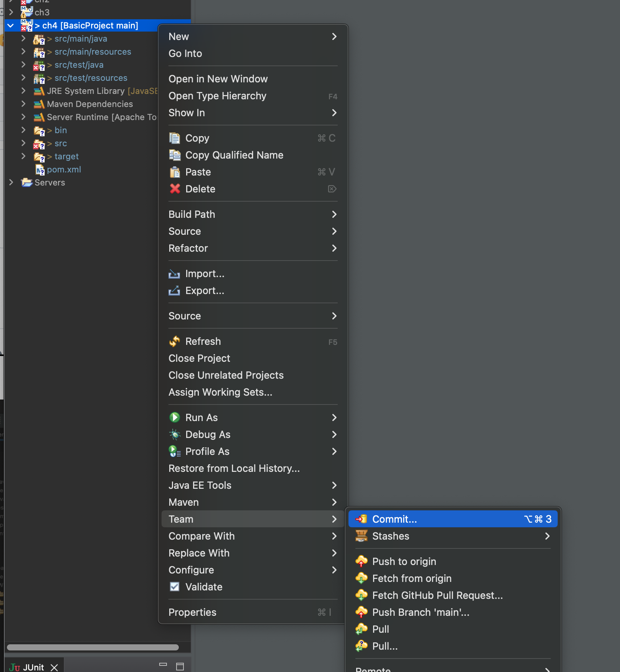Expand the src/test/resources folder
620x672 pixels.
[x=23, y=78]
